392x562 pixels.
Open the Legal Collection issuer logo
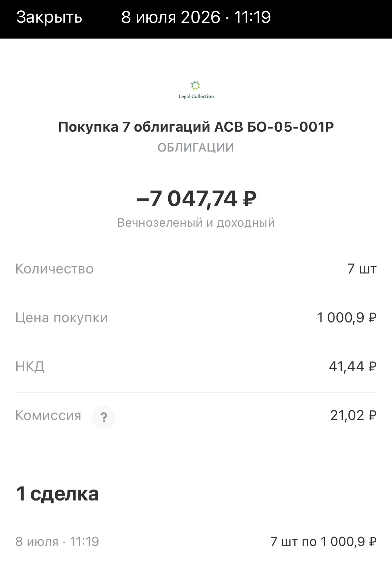tap(196, 90)
